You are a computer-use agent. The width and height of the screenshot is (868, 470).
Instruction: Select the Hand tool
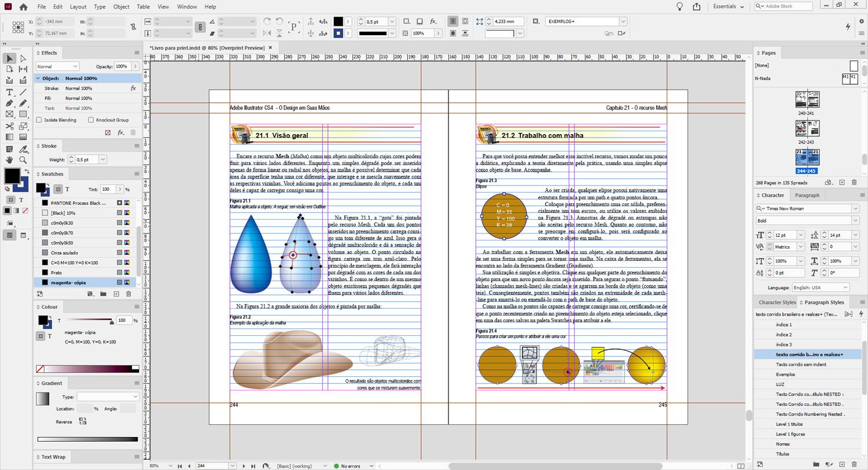(x=9, y=160)
